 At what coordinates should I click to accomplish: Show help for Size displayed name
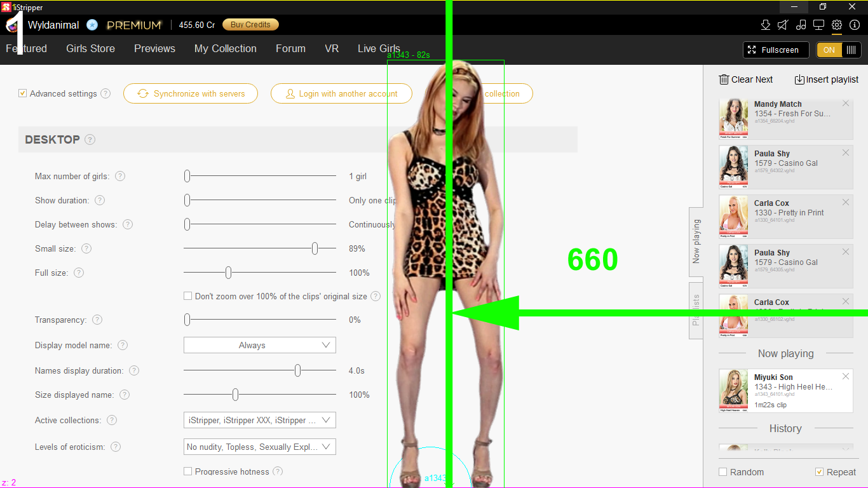(x=125, y=395)
